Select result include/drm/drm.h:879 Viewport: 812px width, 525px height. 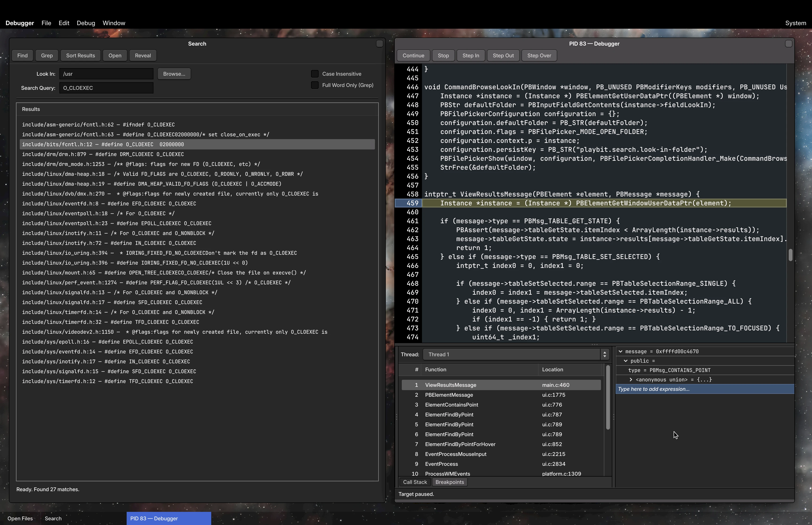point(197,154)
